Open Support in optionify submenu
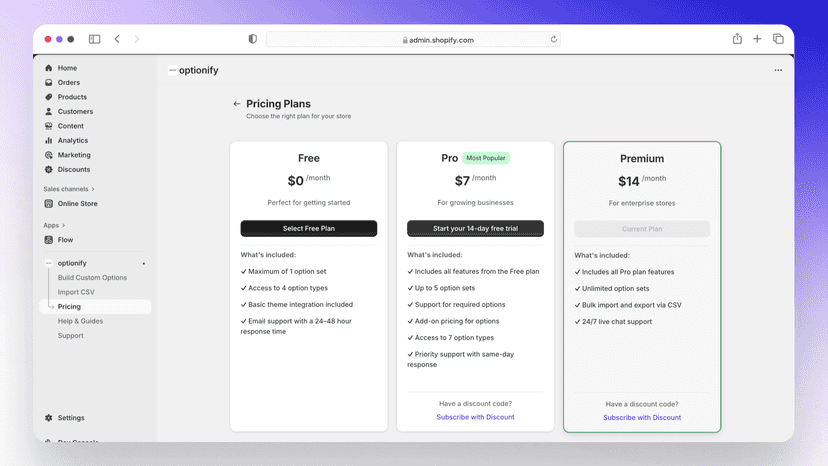 point(71,336)
